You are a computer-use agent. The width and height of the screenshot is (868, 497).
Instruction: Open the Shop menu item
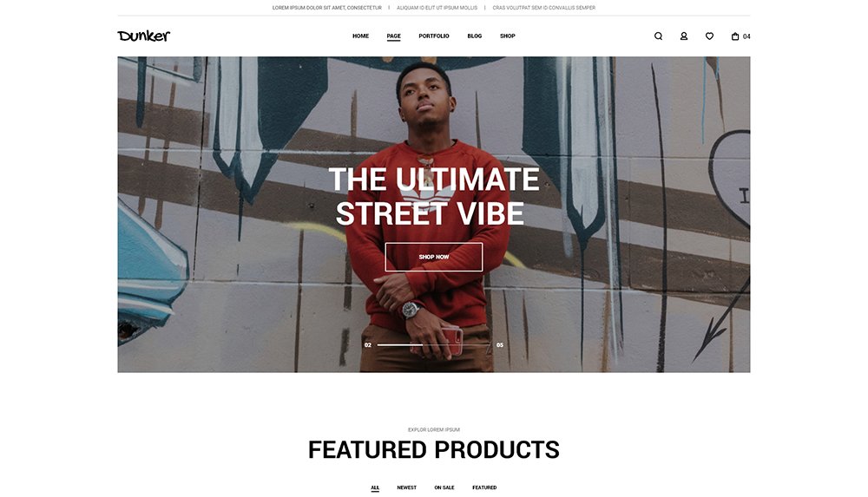(x=508, y=36)
